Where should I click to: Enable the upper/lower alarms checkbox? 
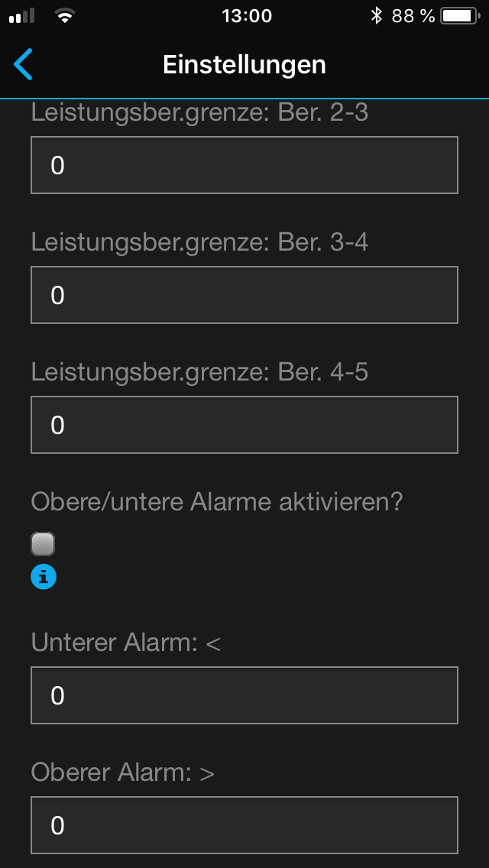click(x=43, y=544)
